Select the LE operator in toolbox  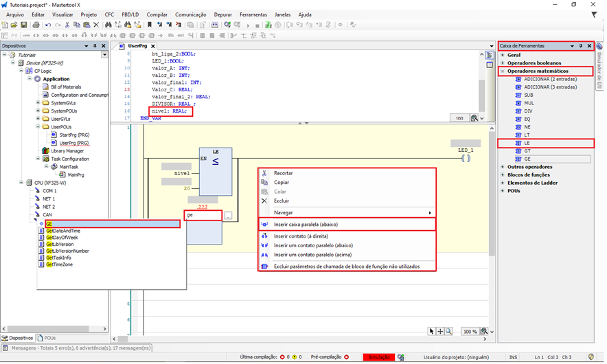click(527, 143)
